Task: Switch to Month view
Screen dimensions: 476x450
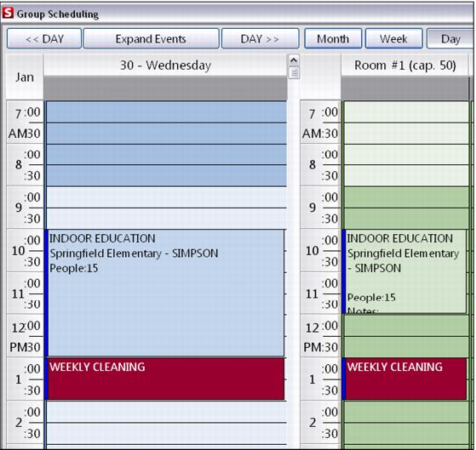Action: [333, 38]
